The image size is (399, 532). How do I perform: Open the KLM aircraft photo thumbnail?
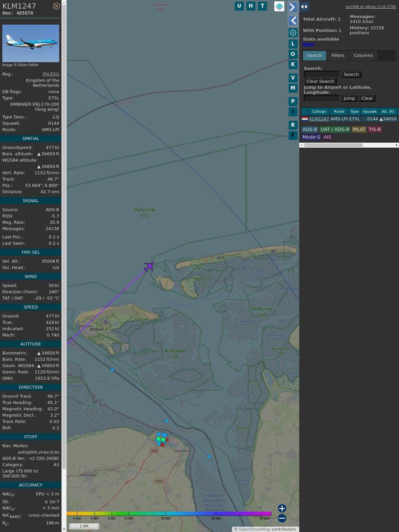[x=31, y=43]
